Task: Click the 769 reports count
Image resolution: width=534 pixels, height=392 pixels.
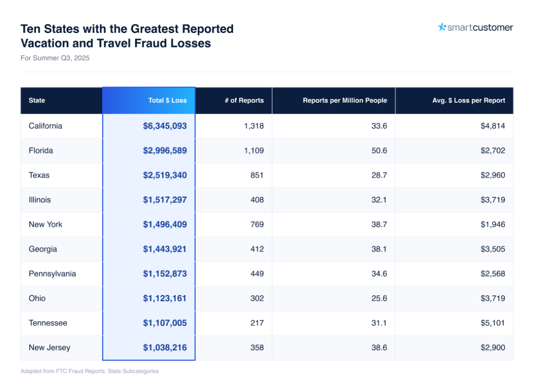Action: (x=257, y=225)
